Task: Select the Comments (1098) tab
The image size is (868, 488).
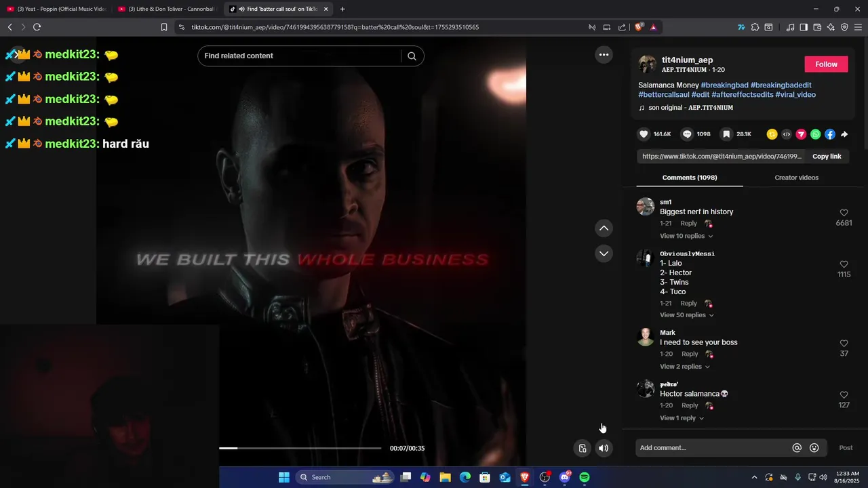Action: tap(690, 178)
